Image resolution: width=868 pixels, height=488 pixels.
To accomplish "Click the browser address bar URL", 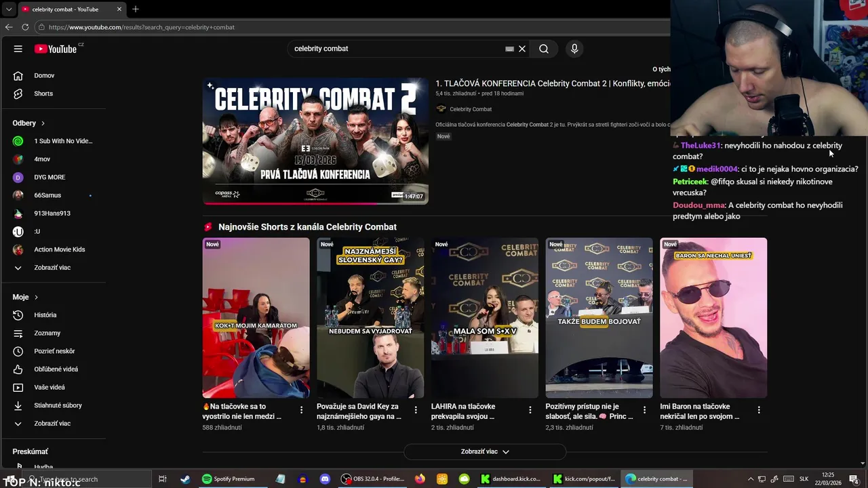I will [142, 27].
